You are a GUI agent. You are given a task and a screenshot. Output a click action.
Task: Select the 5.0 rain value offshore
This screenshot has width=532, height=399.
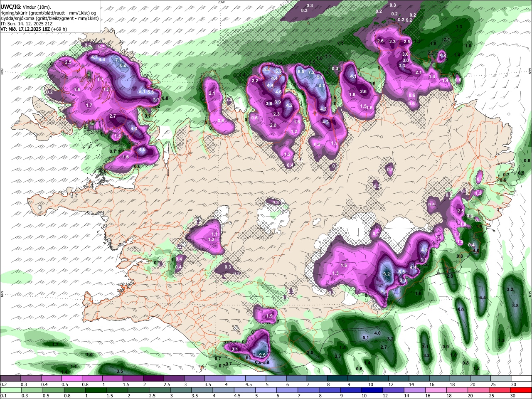(461, 310)
